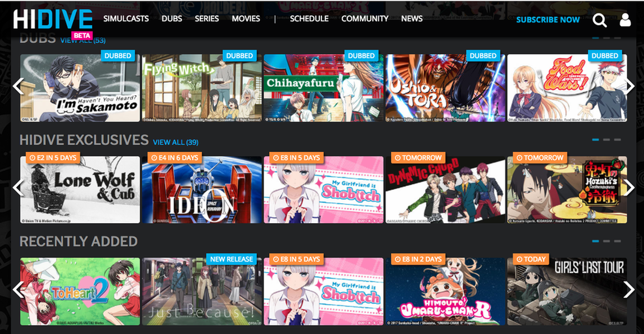
Task: Move HIDIVE Exclusives carousel left
Action: coord(18,188)
